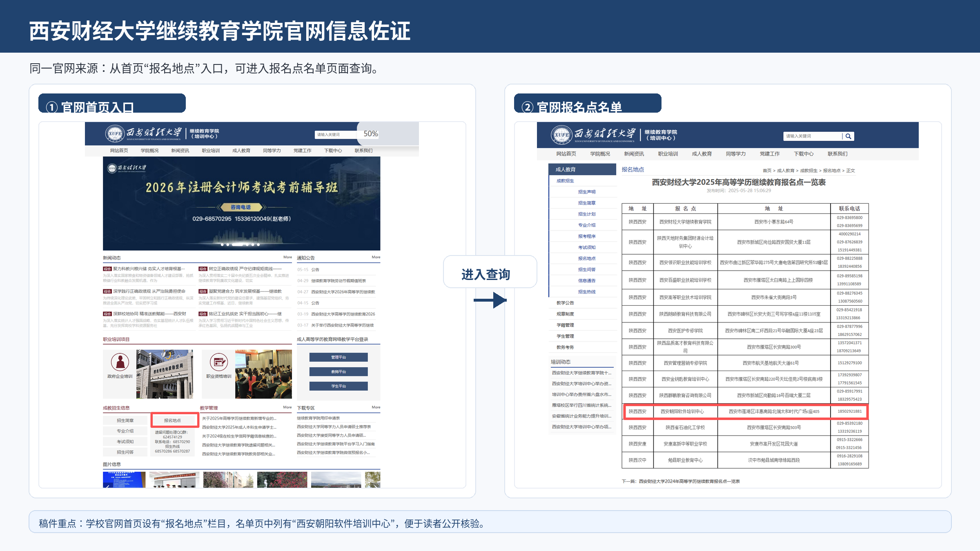The image size is (980, 551).
Task: Open More link beside 教学管理 heading
Action: pyautogui.click(x=287, y=407)
